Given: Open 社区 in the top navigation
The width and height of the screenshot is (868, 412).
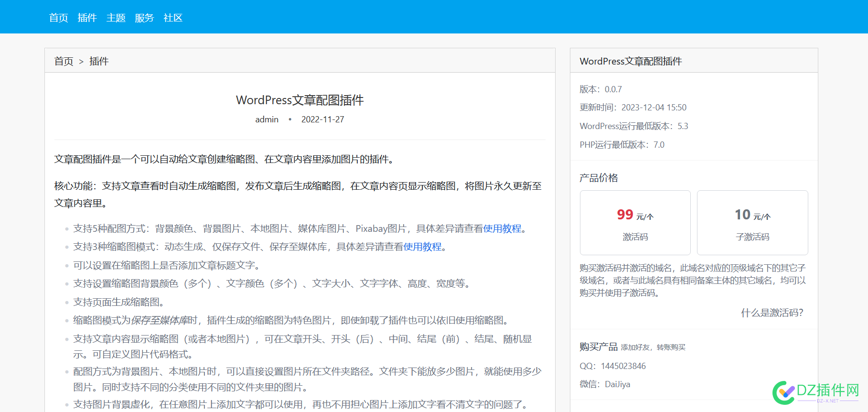Looking at the screenshot, I should [173, 18].
